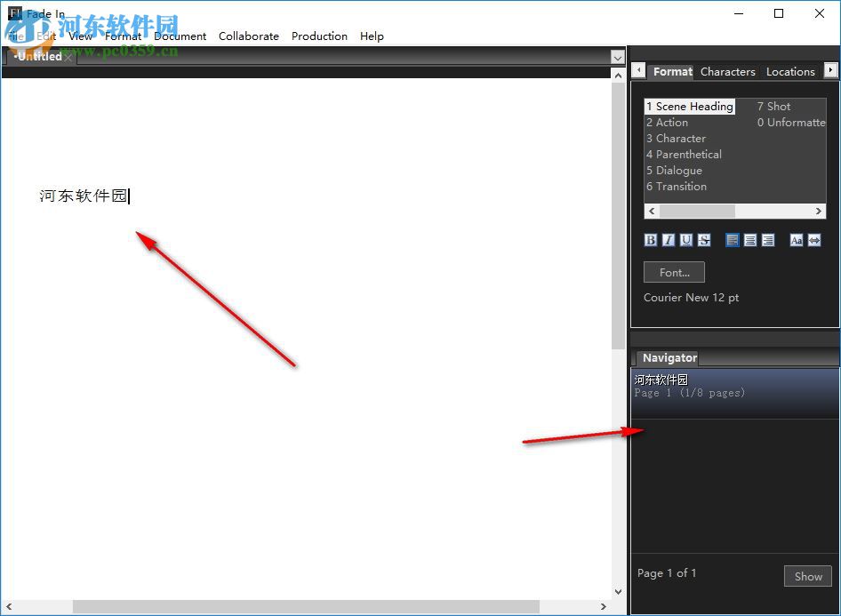Select center text alignment
This screenshot has width=841, height=616.
750,240
